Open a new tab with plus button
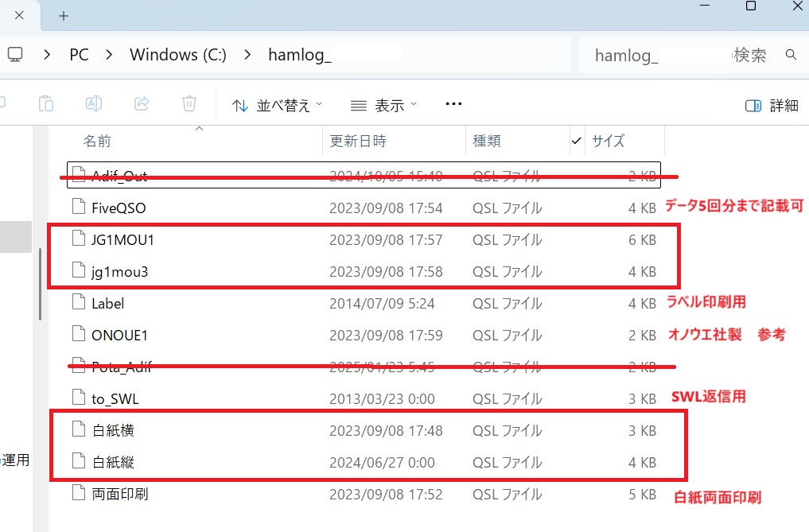 point(64,16)
